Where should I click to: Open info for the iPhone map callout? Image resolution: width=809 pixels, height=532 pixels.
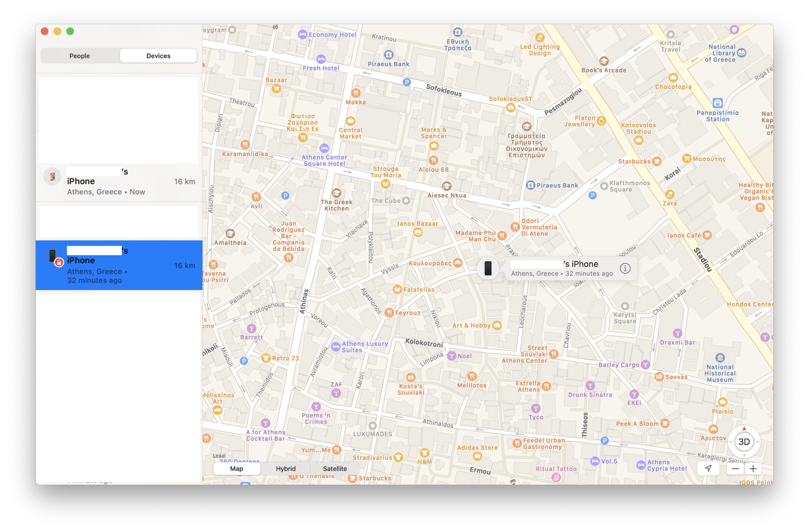point(625,268)
